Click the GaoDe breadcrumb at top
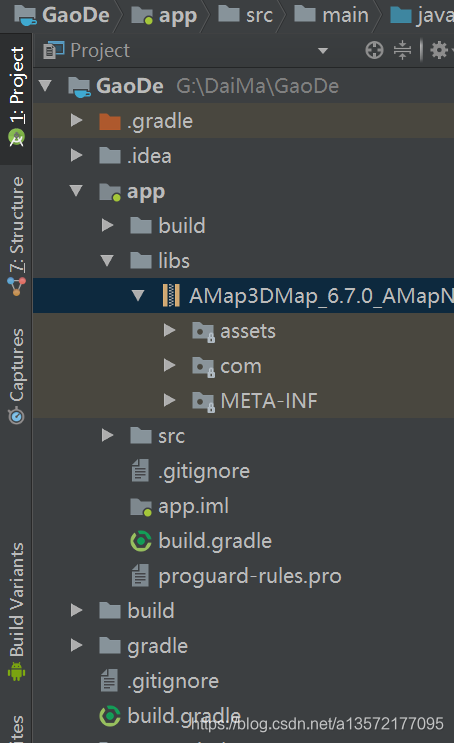The height and width of the screenshot is (743, 454). pos(62,15)
